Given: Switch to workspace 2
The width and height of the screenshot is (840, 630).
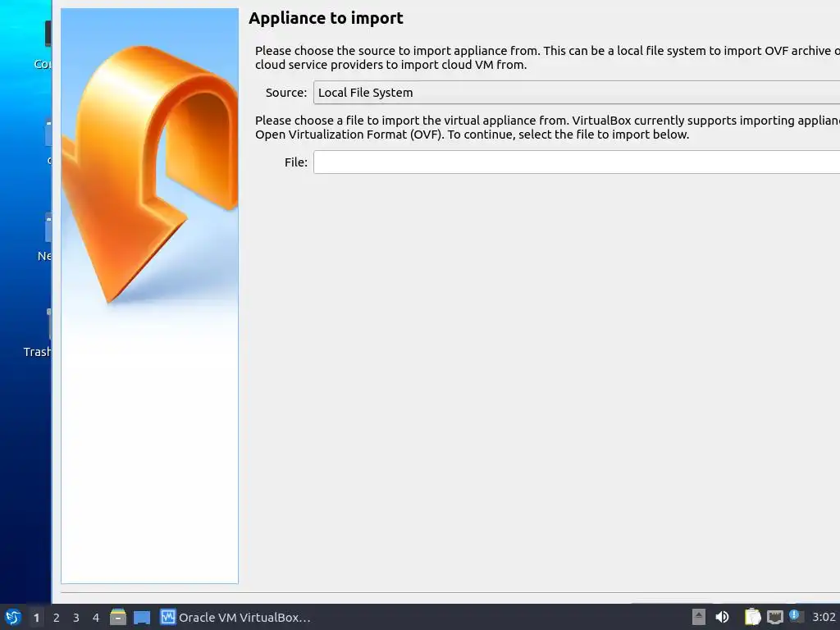Looking at the screenshot, I should point(57,618).
